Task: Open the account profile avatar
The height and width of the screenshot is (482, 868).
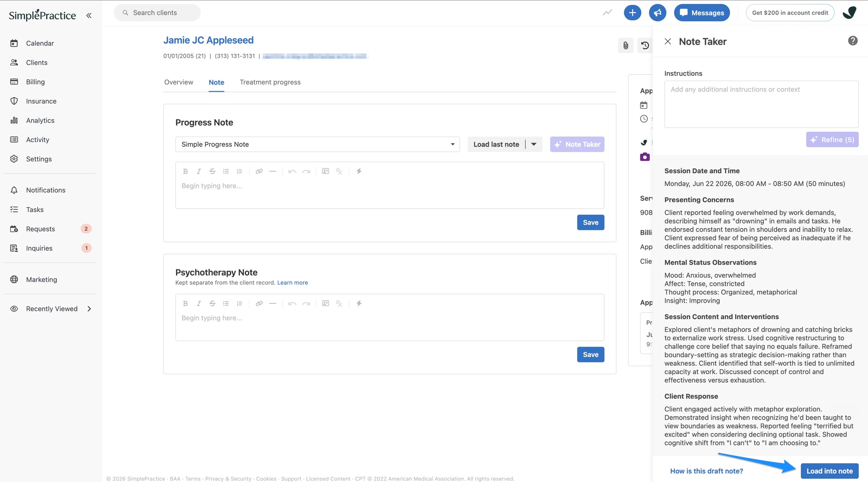Action: pos(850,13)
